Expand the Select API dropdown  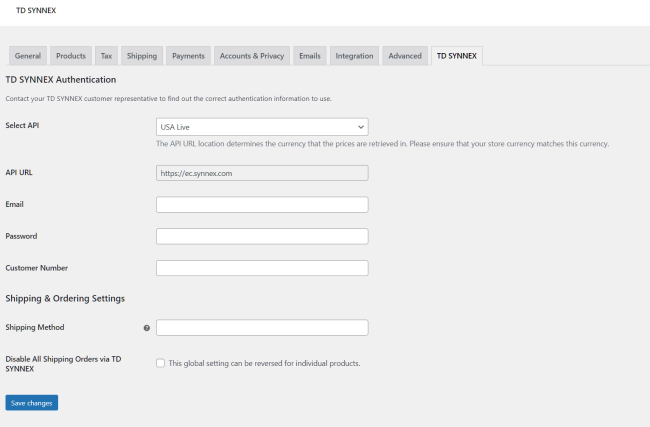pos(262,127)
